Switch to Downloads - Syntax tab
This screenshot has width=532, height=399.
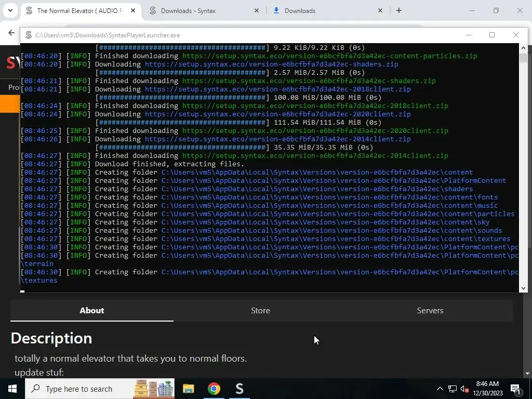click(188, 10)
